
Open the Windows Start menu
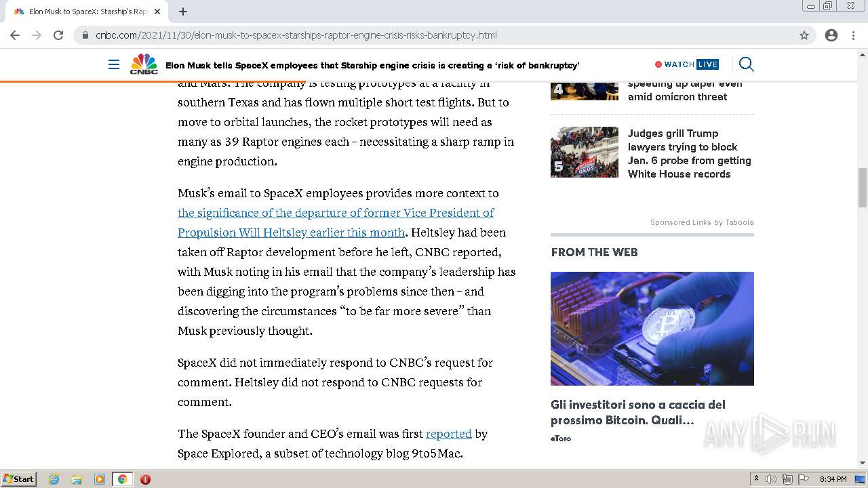tap(19, 479)
